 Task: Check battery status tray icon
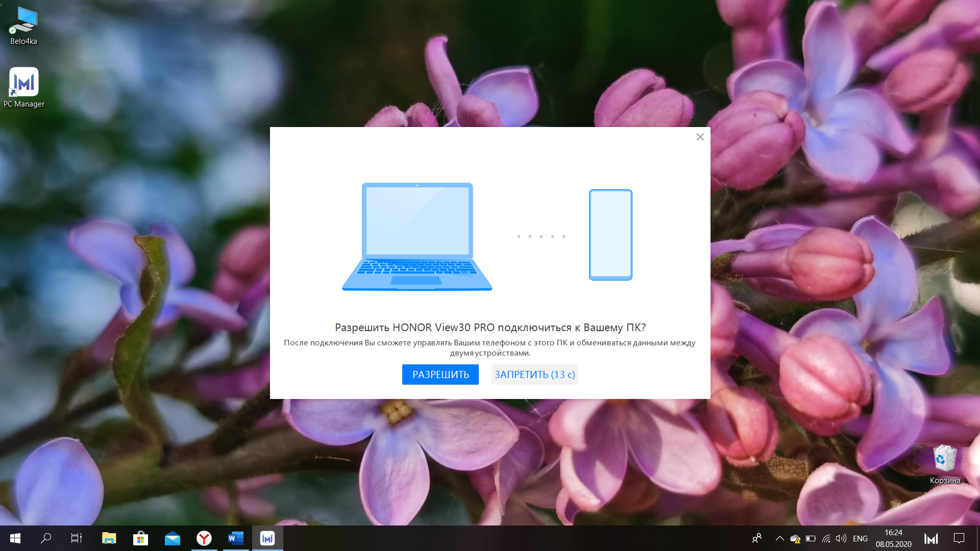[x=811, y=538]
